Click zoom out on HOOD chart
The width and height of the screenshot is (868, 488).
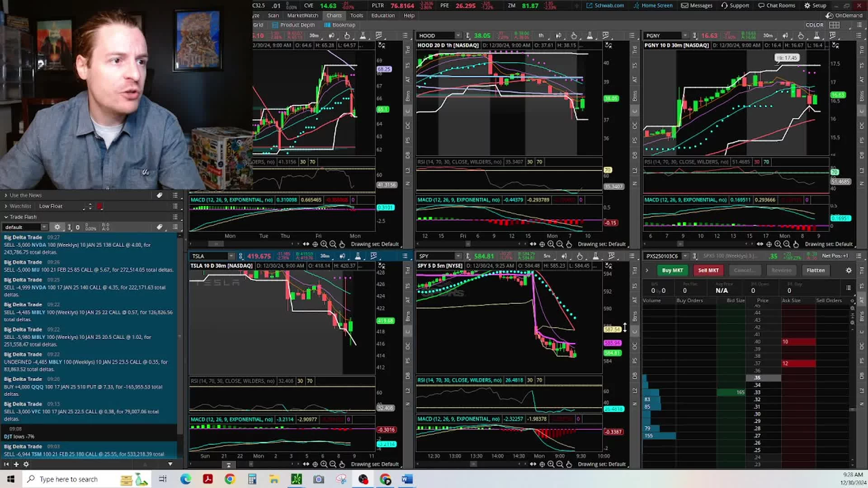pyautogui.click(x=560, y=244)
